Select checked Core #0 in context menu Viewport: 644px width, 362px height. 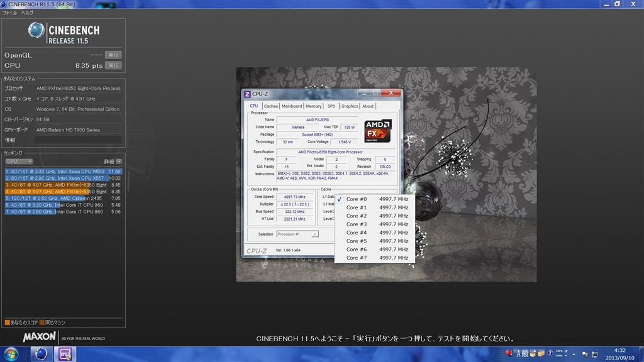(375, 199)
